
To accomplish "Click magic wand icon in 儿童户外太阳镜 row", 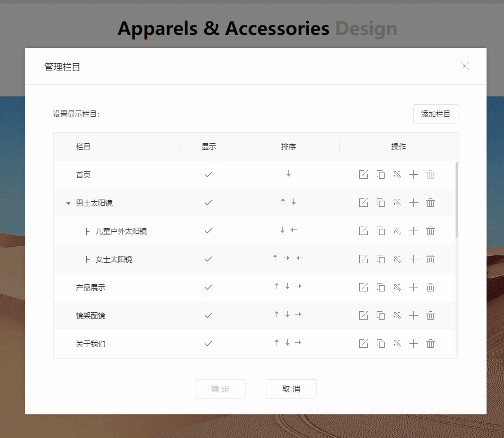I will [397, 231].
